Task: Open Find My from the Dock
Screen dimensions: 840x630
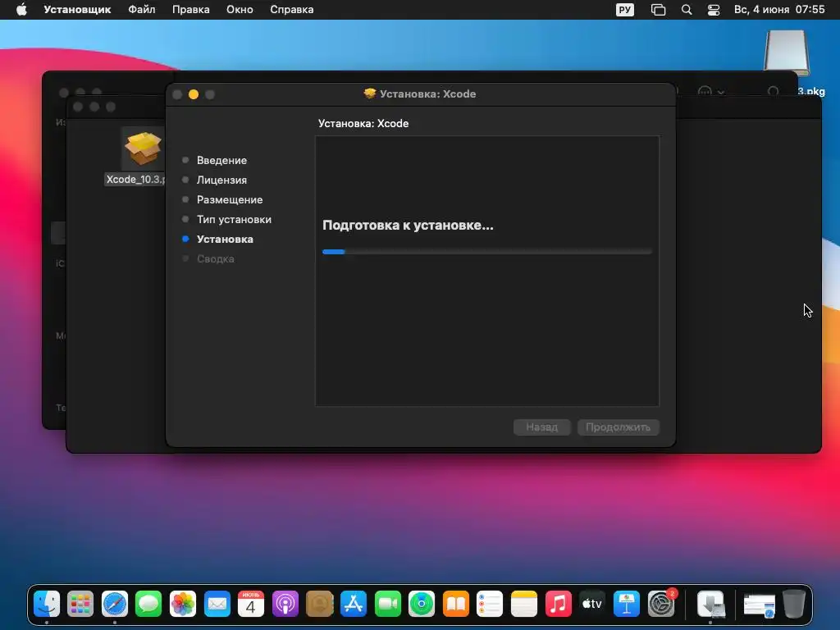Action: pyautogui.click(x=422, y=604)
